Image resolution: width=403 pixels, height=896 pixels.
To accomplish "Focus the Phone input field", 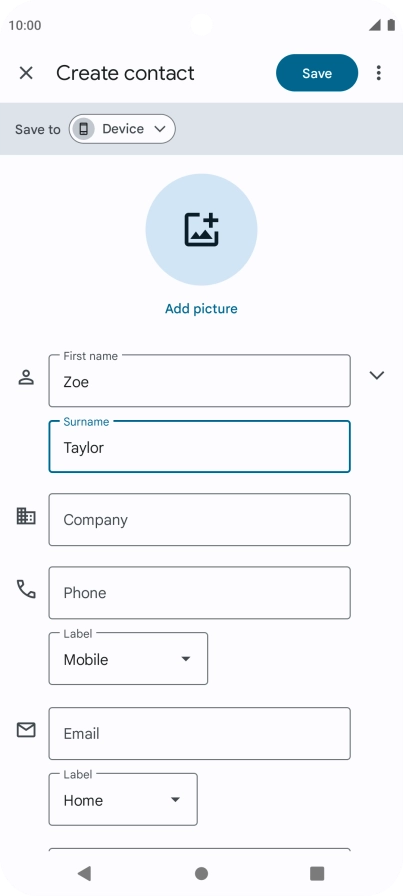I will [199, 593].
